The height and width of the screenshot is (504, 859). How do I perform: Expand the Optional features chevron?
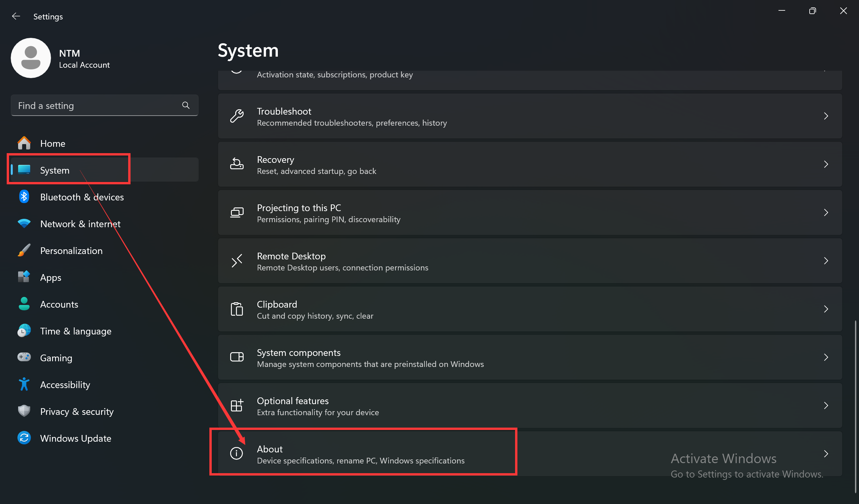point(826,405)
